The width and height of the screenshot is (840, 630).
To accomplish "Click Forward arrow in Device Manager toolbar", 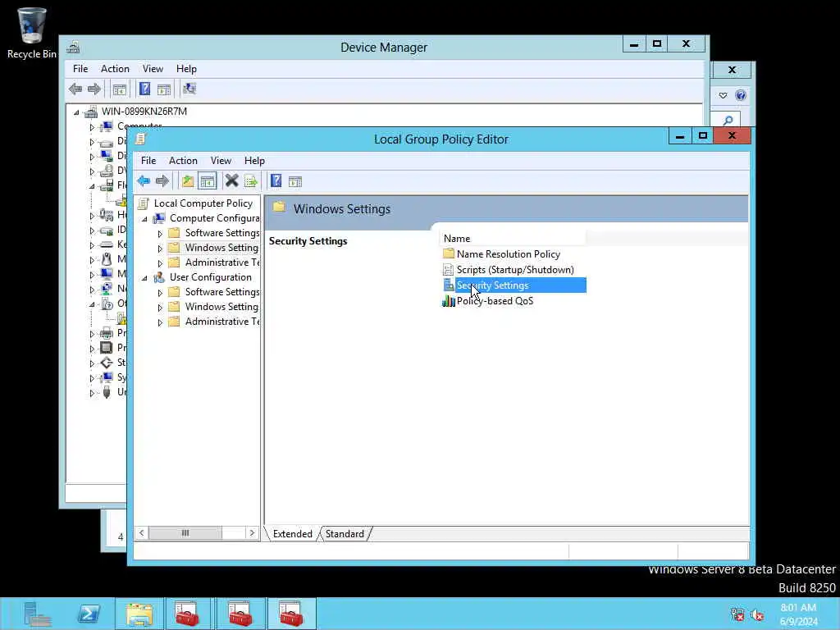I will click(x=94, y=89).
